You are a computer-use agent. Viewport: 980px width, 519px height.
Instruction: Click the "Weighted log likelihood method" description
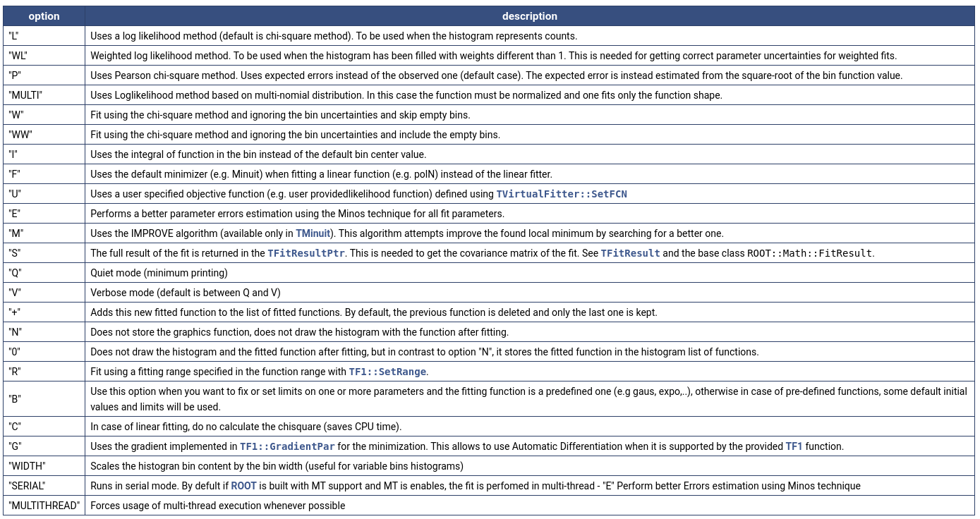coord(494,56)
